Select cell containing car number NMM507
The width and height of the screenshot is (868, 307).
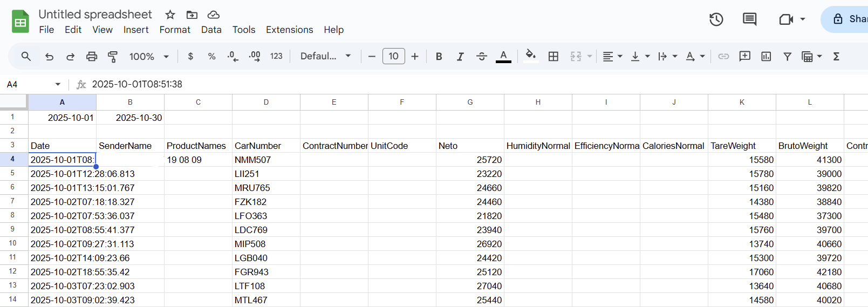(x=265, y=160)
